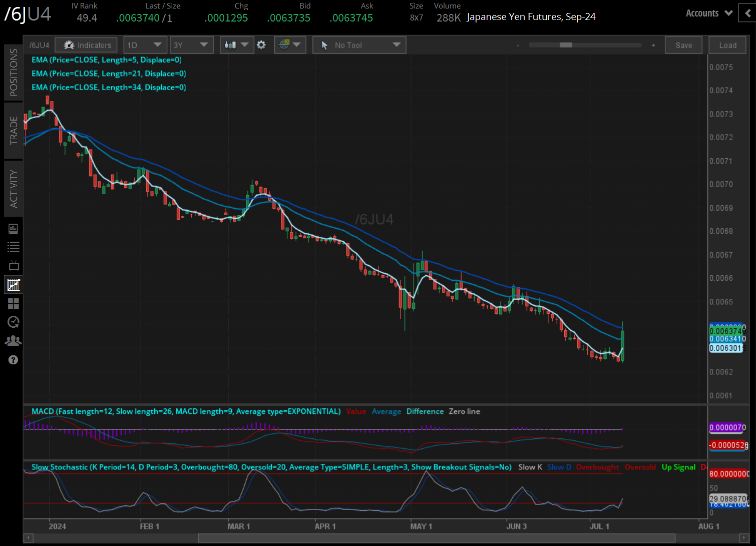The height and width of the screenshot is (546, 756).
Task: Click the horizontal chart scrollbar at bottom
Action: coord(436,538)
